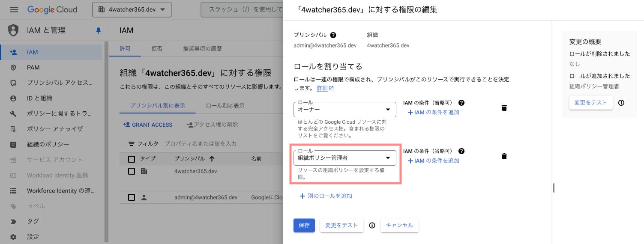The height and width of the screenshot is (244, 644).
Task: Click the 保存 button
Action: (304, 225)
